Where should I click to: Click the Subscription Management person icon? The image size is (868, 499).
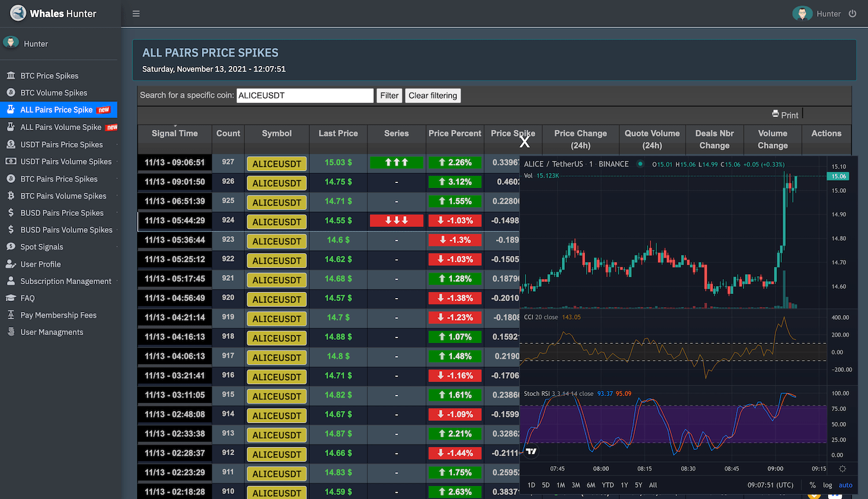11,281
